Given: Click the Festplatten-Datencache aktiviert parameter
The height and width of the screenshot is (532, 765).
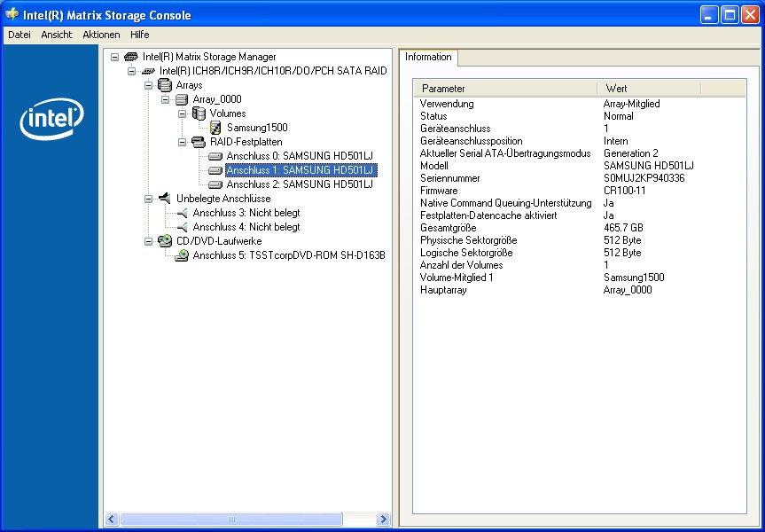Looking at the screenshot, I should pos(488,215).
